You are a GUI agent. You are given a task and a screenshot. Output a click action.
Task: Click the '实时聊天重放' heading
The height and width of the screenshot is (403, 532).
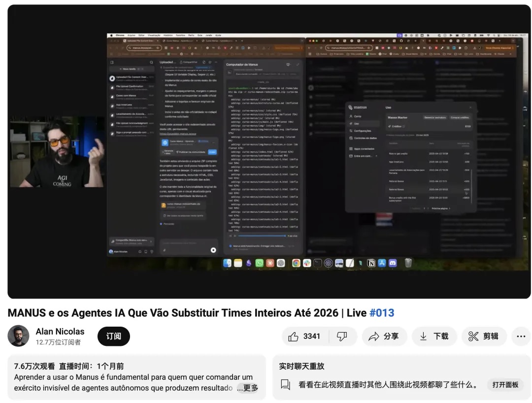tap(301, 367)
